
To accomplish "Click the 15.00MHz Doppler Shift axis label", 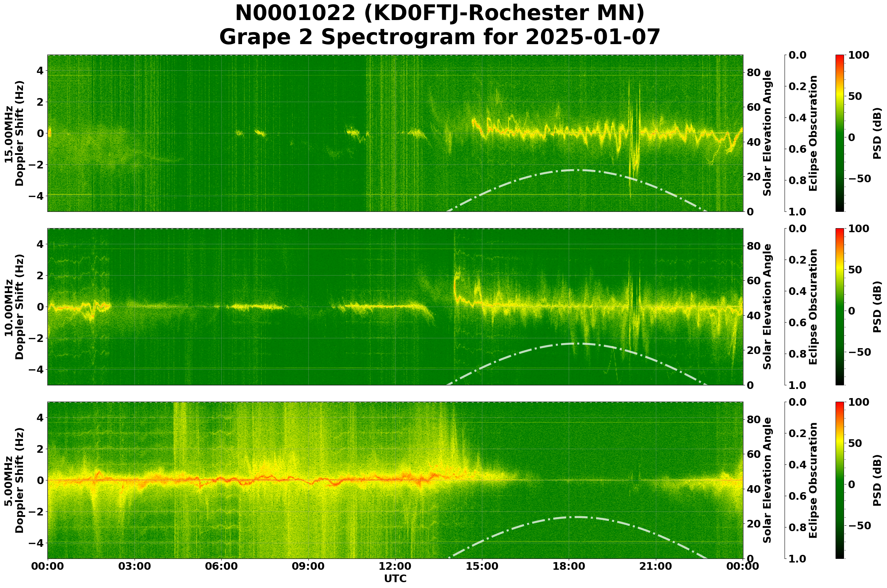I will [x=14, y=133].
